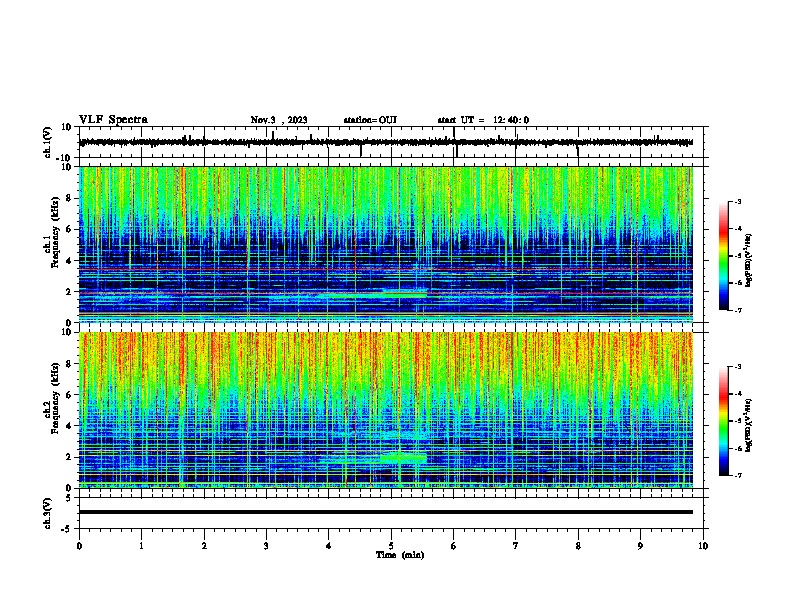
Task: Click the "ch.1(V)" waveform axis label
Action: coord(48,142)
